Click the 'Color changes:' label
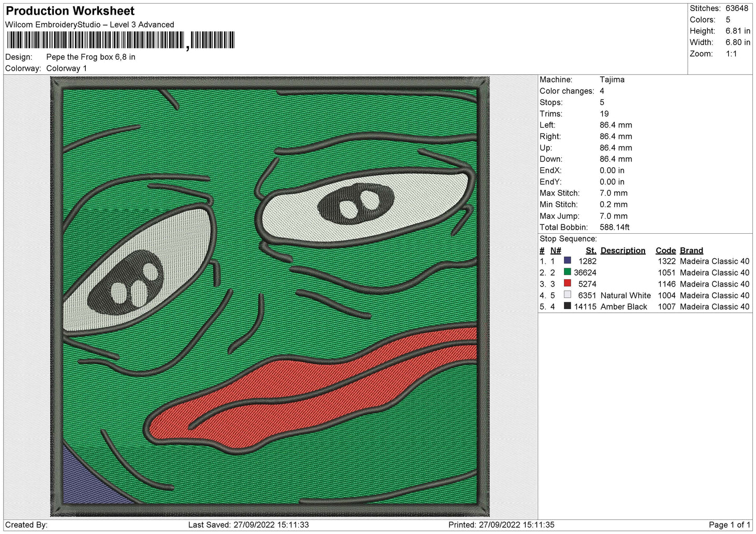 (x=567, y=91)
